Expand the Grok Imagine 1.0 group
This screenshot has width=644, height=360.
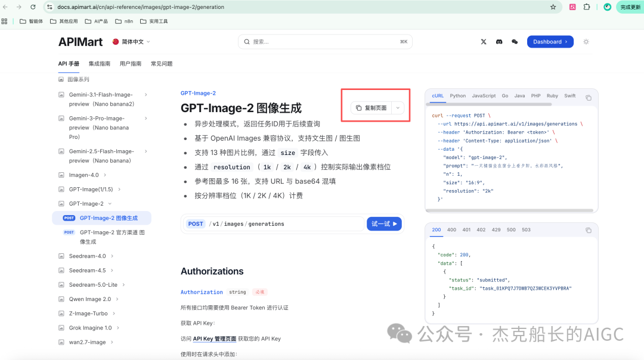[118, 328]
